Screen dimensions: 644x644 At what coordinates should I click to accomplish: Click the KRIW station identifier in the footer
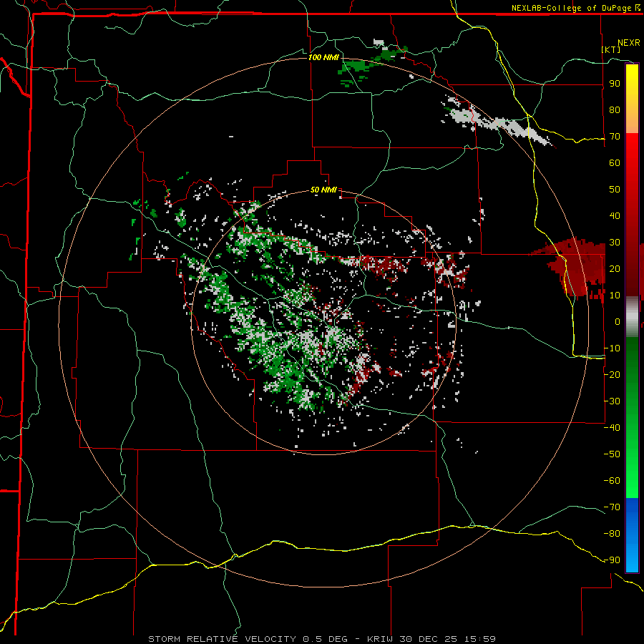click(381, 639)
